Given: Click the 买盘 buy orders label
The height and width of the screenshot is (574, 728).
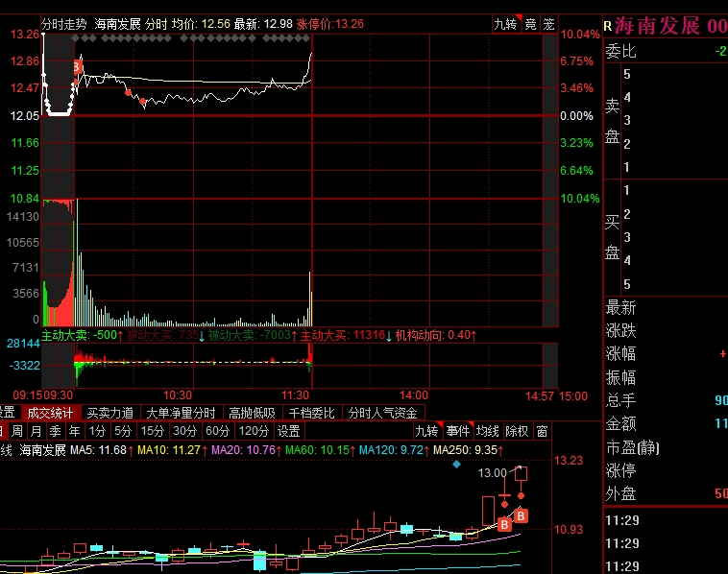Looking at the screenshot, I should [613, 238].
